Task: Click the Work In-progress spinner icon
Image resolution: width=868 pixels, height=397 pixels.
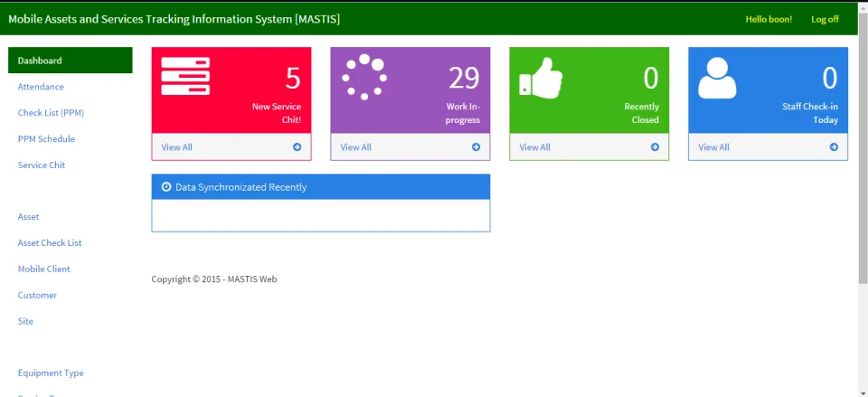Action: pyautogui.click(x=364, y=77)
